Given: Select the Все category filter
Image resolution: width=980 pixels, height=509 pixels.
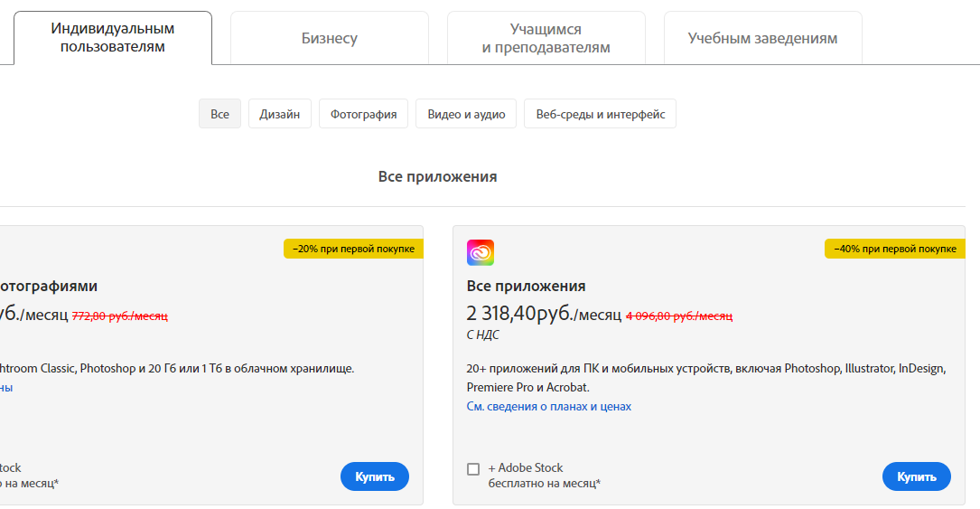Looking at the screenshot, I should (x=219, y=114).
